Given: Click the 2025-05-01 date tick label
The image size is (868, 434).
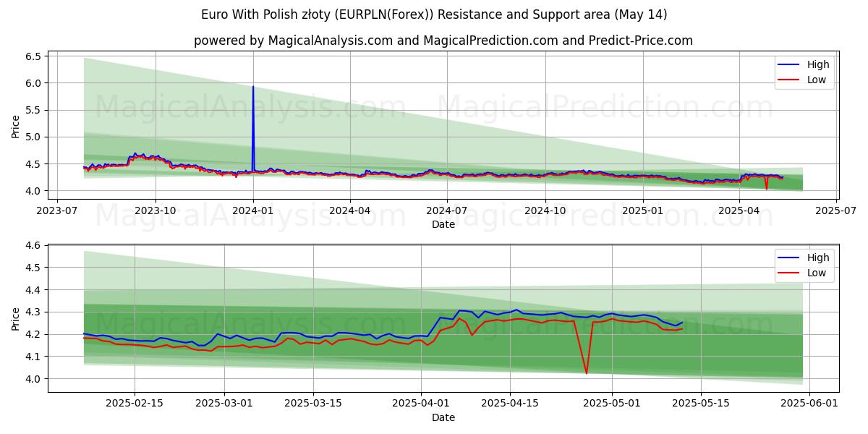Looking at the screenshot, I should point(613,403).
